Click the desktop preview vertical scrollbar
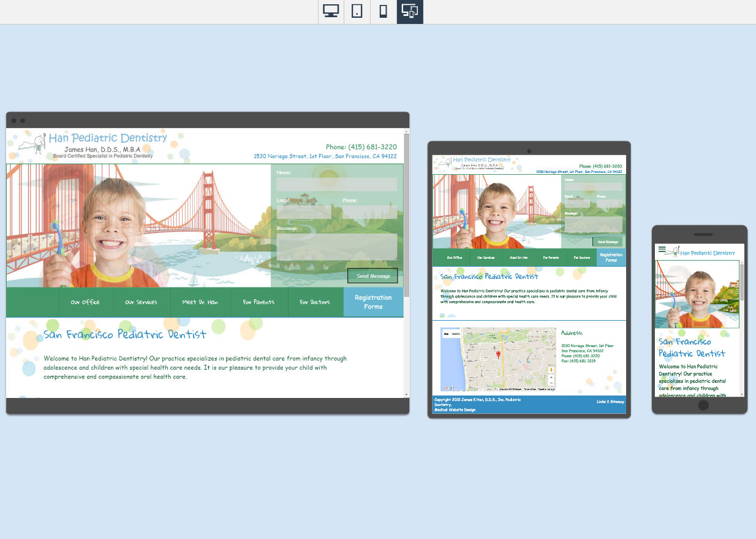Viewport: 756px width, 539px height. 406,245
